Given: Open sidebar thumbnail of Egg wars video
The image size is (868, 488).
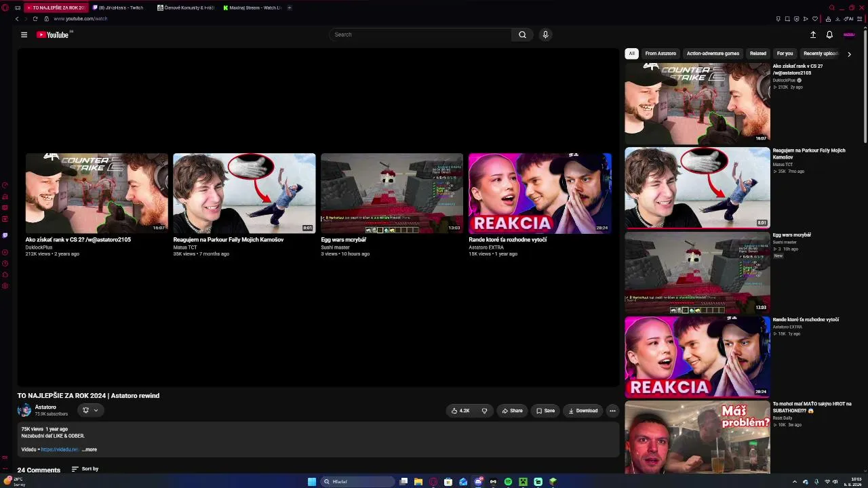Looking at the screenshot, I should (x=697, y=272).
